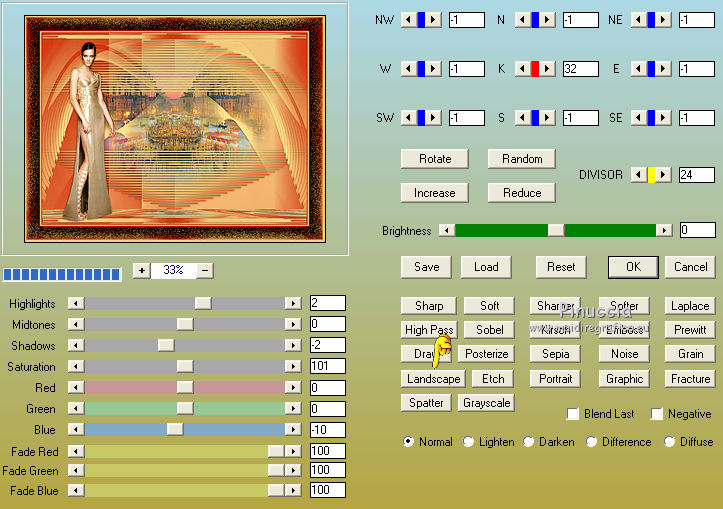
Task: Increase the DIVISOR value arrow
Action: pos(663,175)
